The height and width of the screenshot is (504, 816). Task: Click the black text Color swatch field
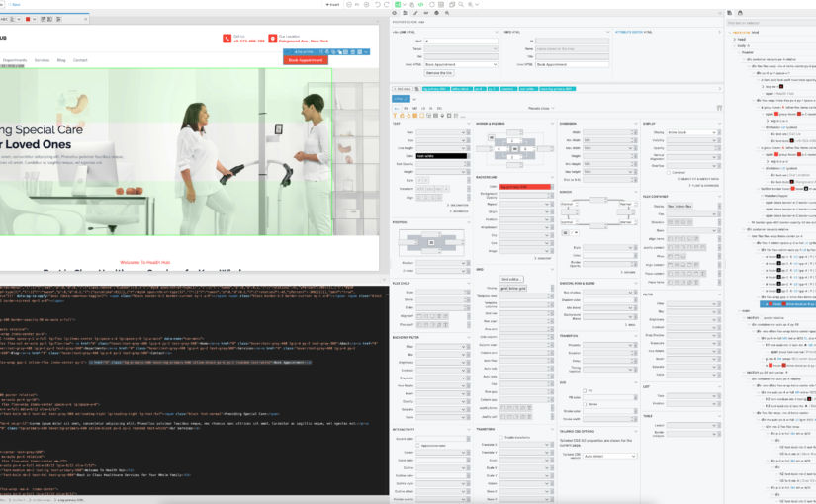[x=441, y=156]
